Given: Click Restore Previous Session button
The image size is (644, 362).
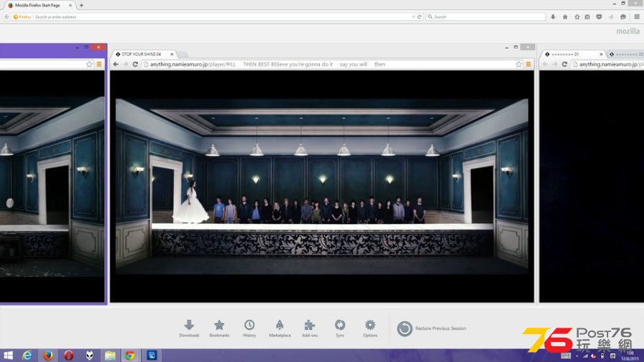Looking at the screenshot, I should point(431,328).
